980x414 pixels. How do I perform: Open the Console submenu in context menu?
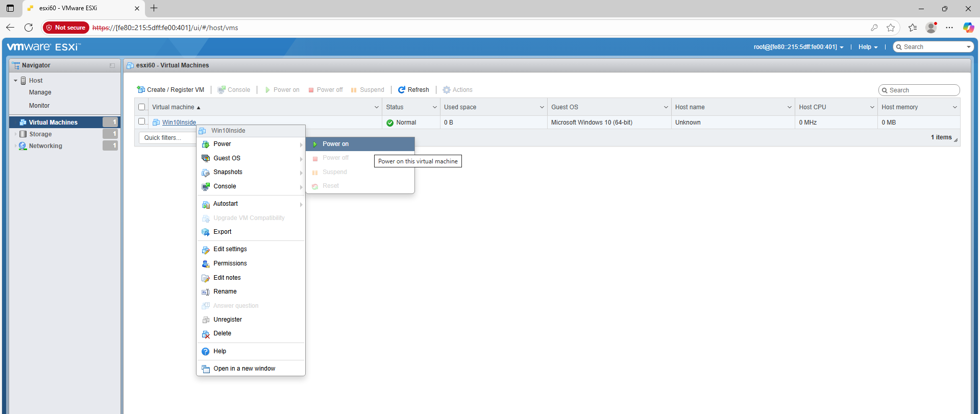[x=251, y=186]
